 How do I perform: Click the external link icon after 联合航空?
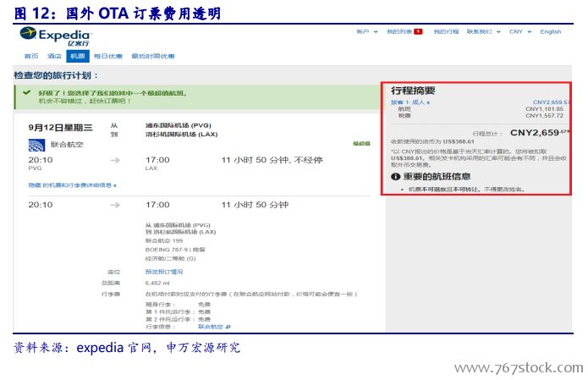[228, 326]
